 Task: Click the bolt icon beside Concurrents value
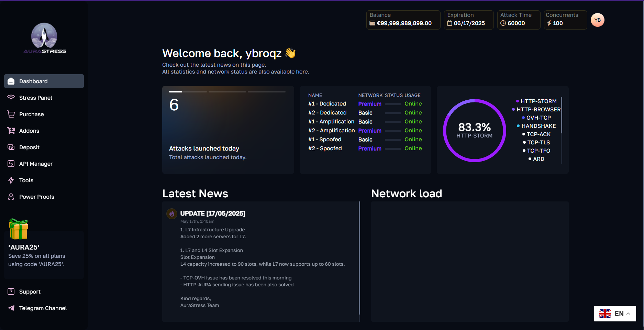coord(549,23)
